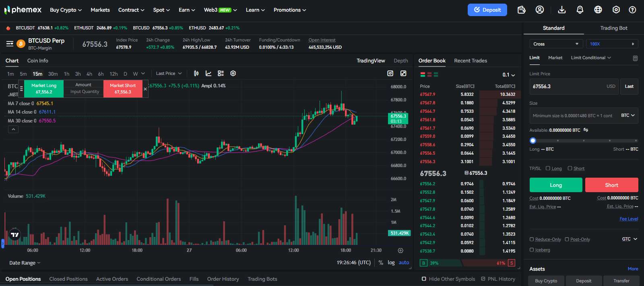Open the chart indicators icon
644x286 pixels.
pyautogui.click(x=208, y=73)
